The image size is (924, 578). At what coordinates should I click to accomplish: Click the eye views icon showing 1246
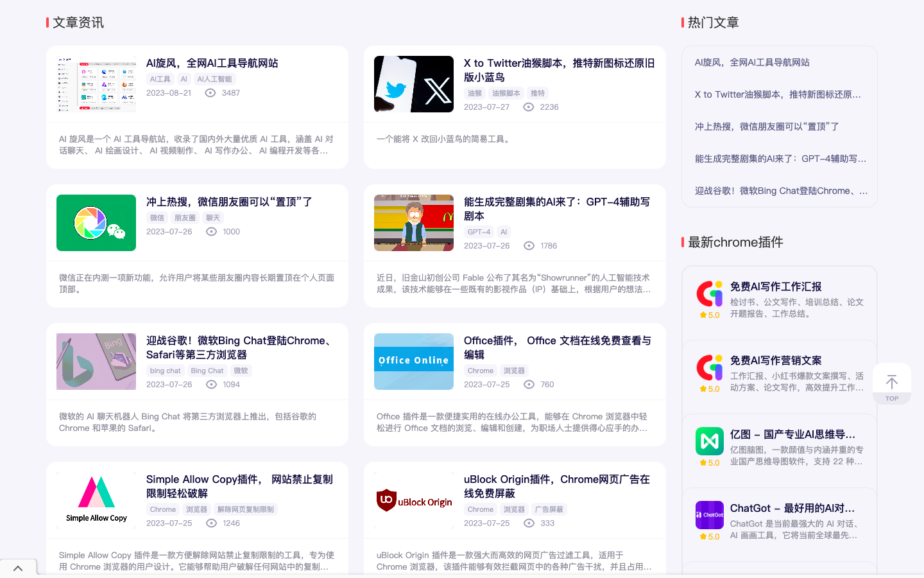click(x=211, y=523)
